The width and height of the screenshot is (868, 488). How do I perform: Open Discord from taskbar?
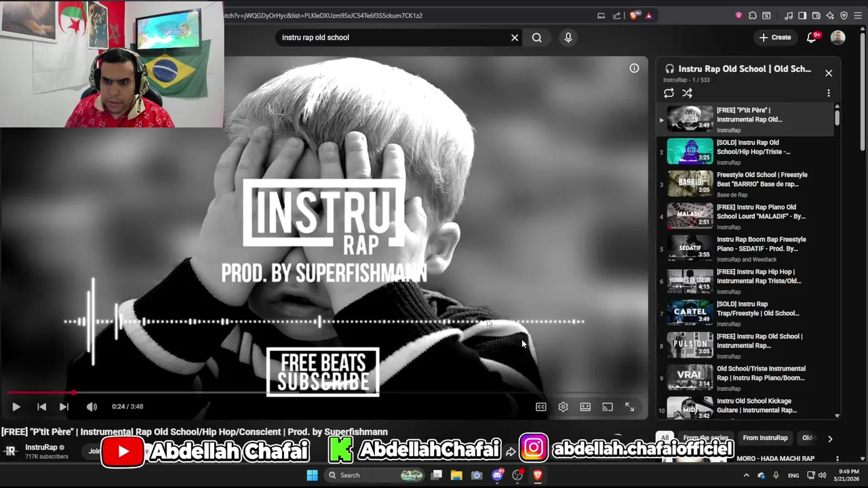click(497, 475)
